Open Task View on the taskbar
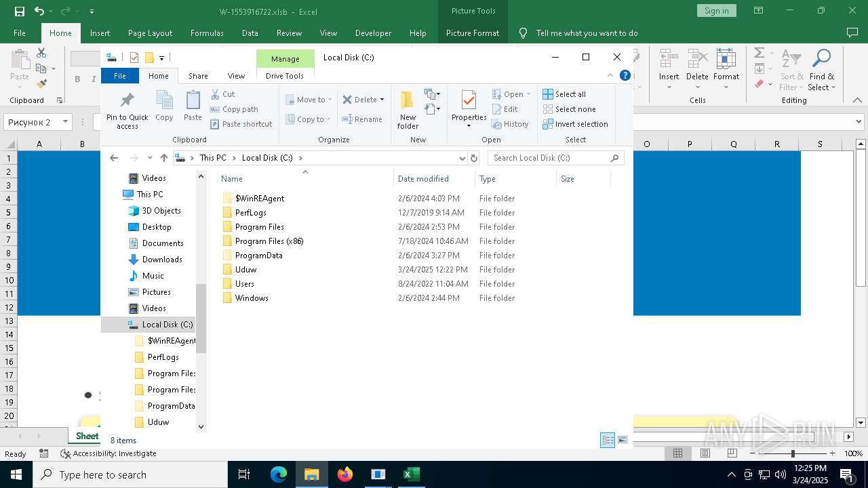Viewport: 868px width, 488px height. pyautogui.click(x=245, y=474)
